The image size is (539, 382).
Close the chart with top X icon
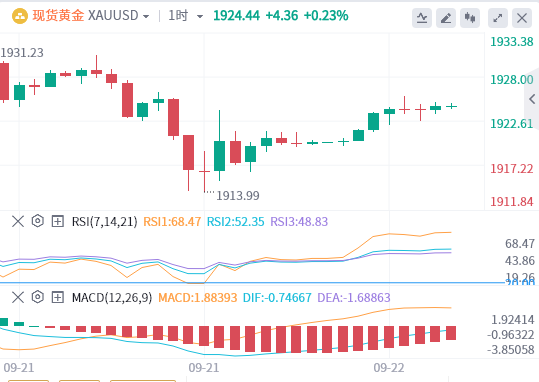tap(522, 18)
